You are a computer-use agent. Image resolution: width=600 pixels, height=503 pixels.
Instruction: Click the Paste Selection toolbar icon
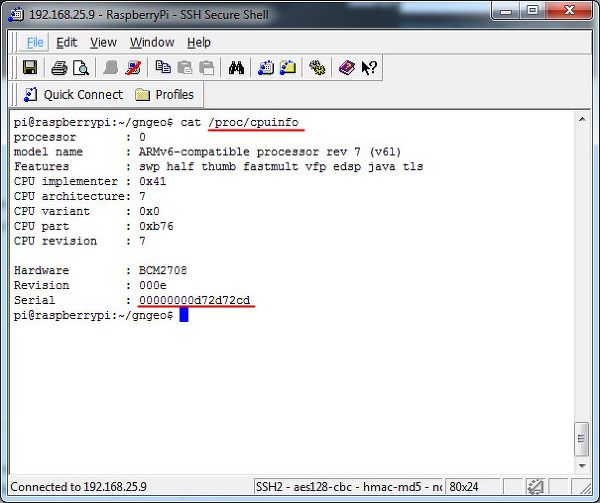[207, 68]
